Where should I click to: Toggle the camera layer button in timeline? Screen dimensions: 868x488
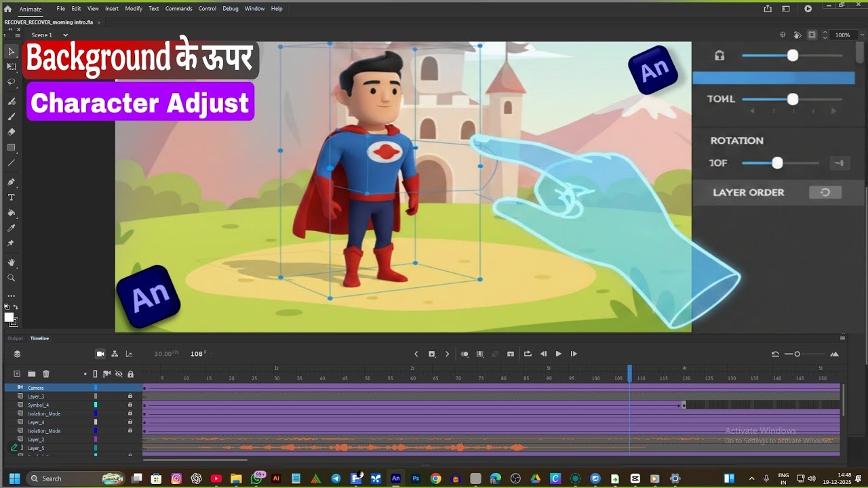[100, 354]
